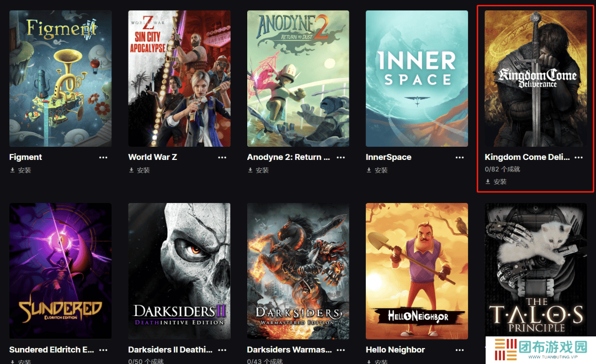596x364 pixels.
Task: Show more options for InnerSpace
Action: pyautogui.click(x=460, y=157)
